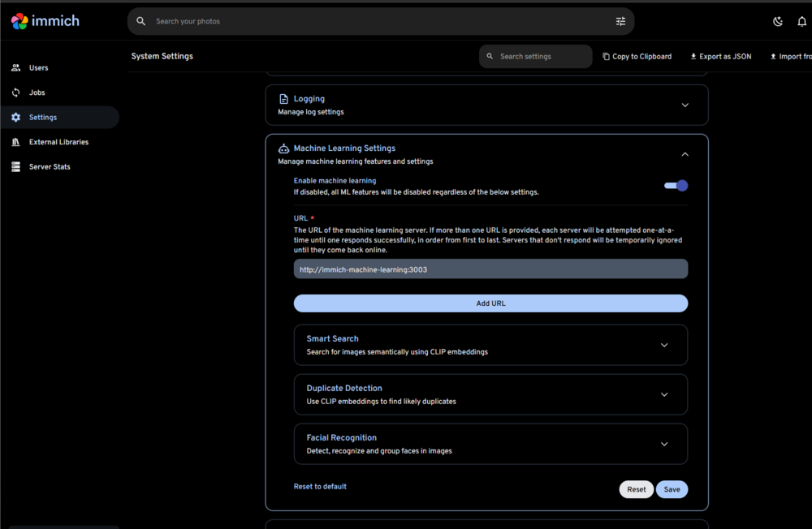This screenshot has width=812, height=529.
Task: Toggle dark mode moon icon
Action: [777, 21]
